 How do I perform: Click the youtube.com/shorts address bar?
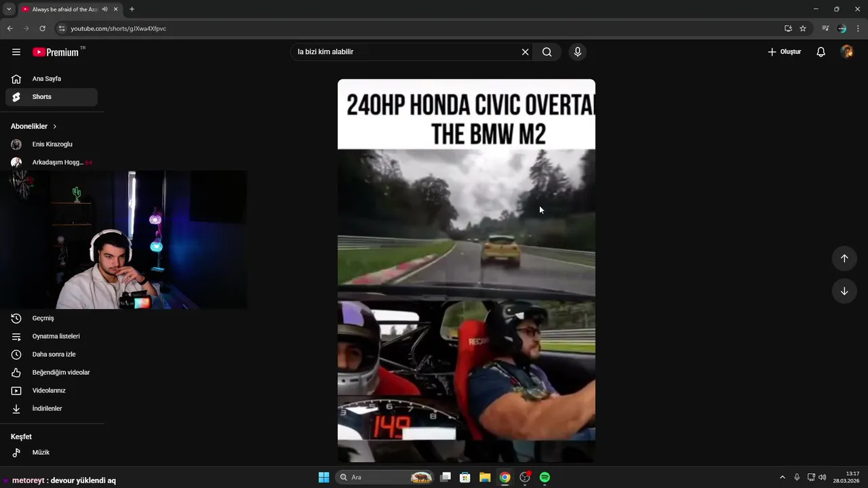[420, 28]
